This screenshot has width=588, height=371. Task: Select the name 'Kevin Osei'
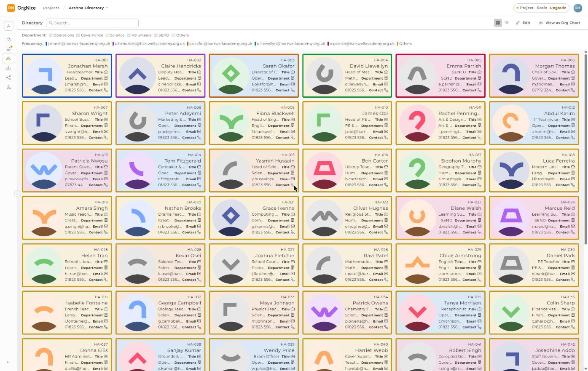coord(188,256)
